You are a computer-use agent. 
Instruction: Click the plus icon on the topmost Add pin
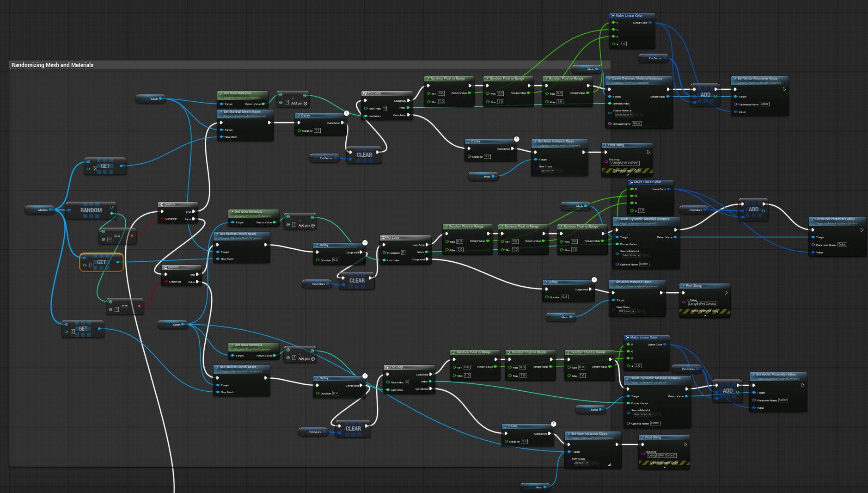pos(306,104)
